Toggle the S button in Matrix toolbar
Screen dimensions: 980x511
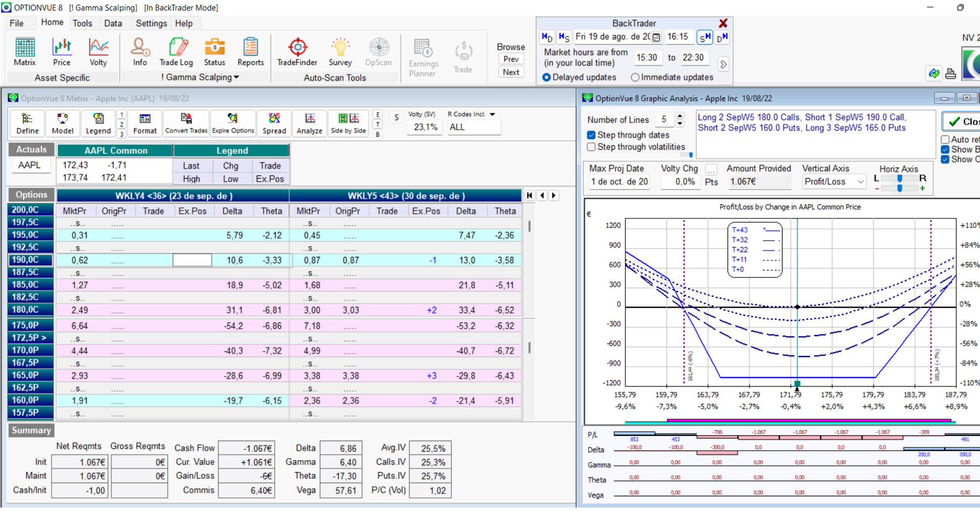pos(397,118)
